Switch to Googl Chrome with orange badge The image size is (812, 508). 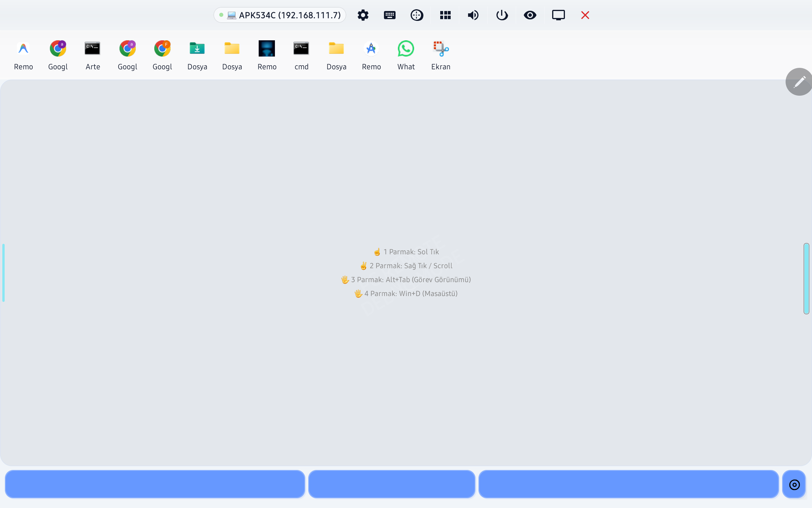162,55
